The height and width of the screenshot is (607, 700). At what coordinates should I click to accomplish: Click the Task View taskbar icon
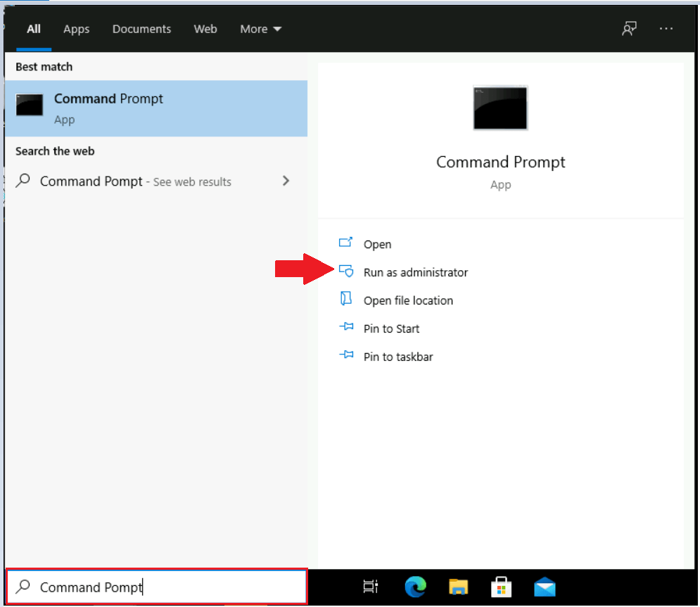point(371,587)
